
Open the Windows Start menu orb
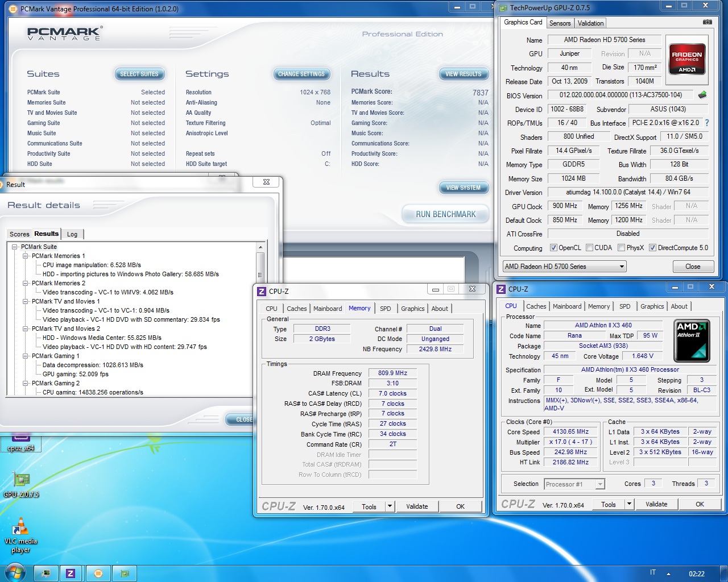point(15,572)
